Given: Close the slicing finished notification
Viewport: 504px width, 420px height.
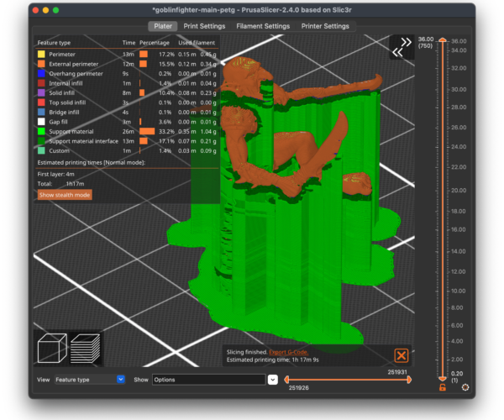Looking at the screenshot, I should (401, 355).
